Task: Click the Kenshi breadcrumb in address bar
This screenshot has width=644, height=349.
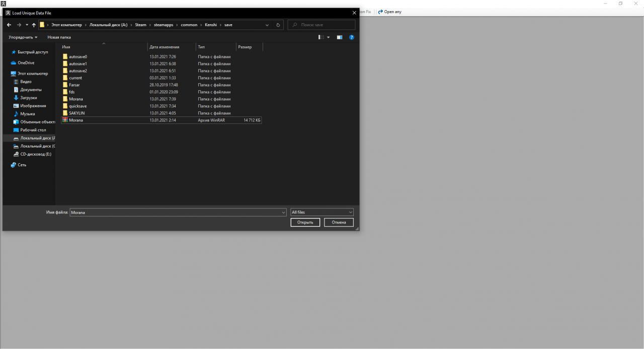Action: tap(210, 24)
